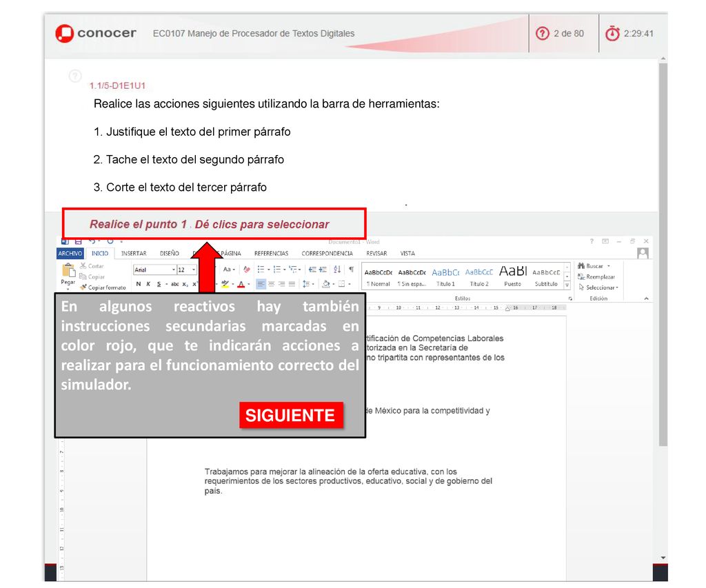
Task: Click the red font color A button
Action: tap(241, 284)
